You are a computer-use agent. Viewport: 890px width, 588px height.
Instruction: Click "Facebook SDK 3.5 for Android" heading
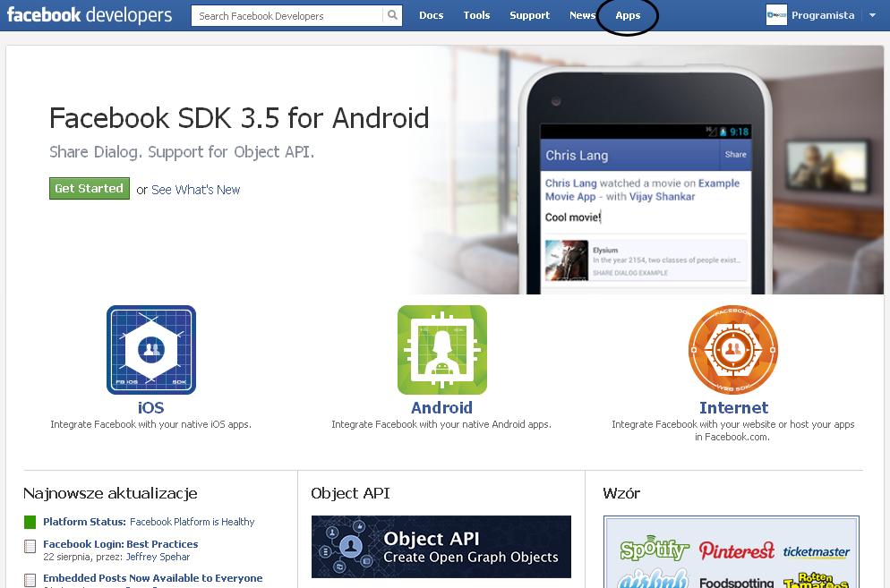[x=239, y=118]
